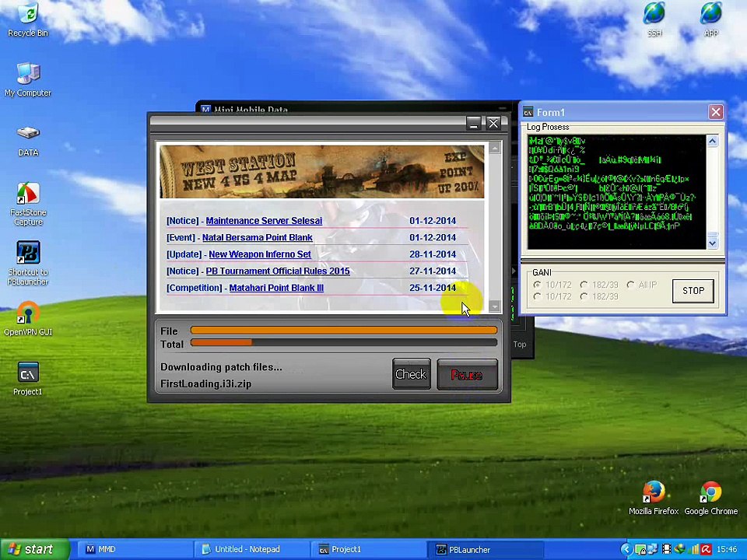Viewport: 747px width, 560px height.
Task: Click the Mini Mobile Data window title icon
Action: [x=205, y=110]
